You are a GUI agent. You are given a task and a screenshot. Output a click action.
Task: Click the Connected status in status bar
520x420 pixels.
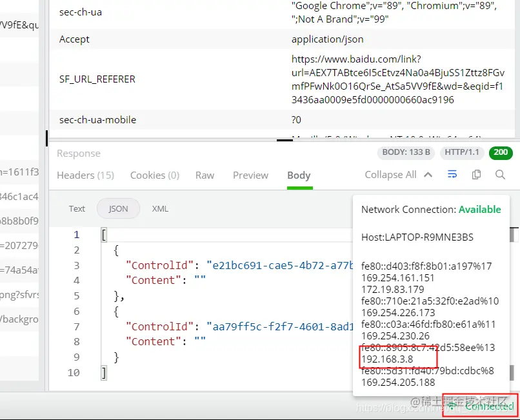pyautogui.click(x=481, y=406)
